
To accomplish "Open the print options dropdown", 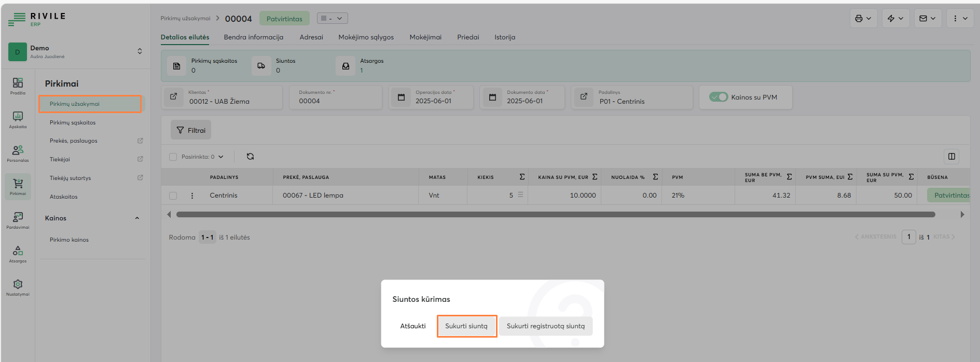I will [863, 18].
